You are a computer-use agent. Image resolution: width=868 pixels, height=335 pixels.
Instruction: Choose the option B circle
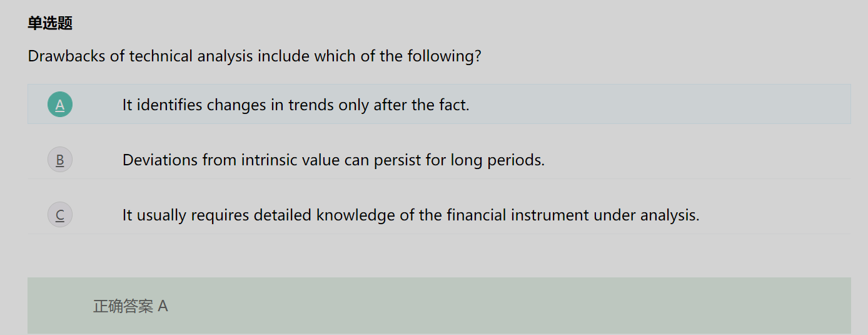[x=60, y=160]
